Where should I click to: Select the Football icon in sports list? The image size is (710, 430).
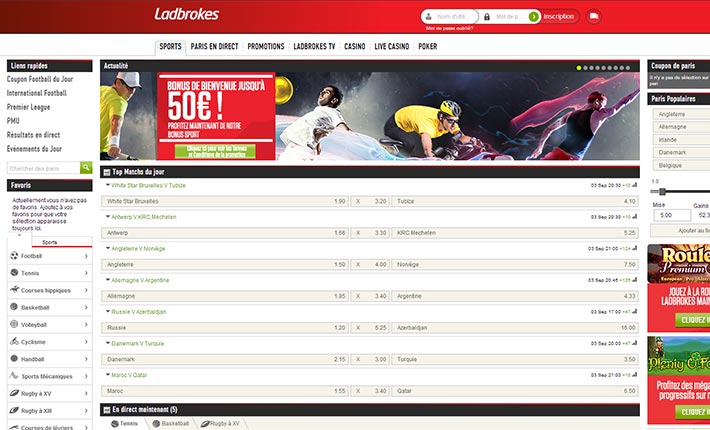click(x=14, y=256)
